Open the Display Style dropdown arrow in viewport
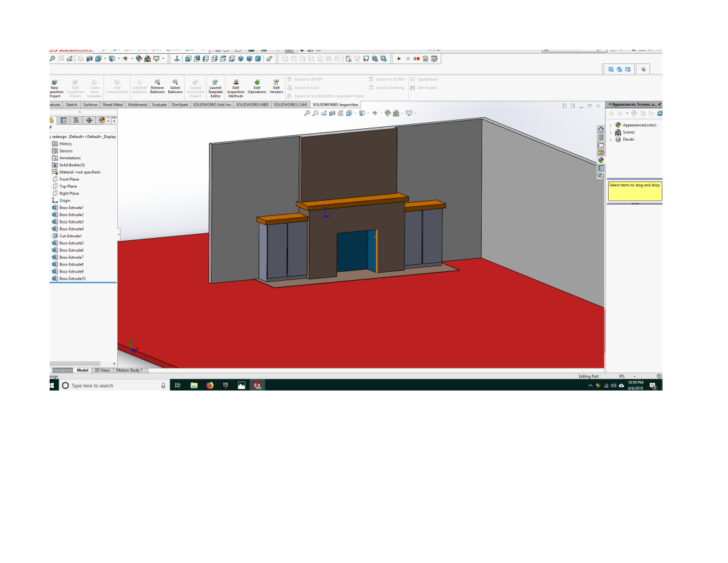The width and height of the screenshot is (728, 563). pos(367,113)
